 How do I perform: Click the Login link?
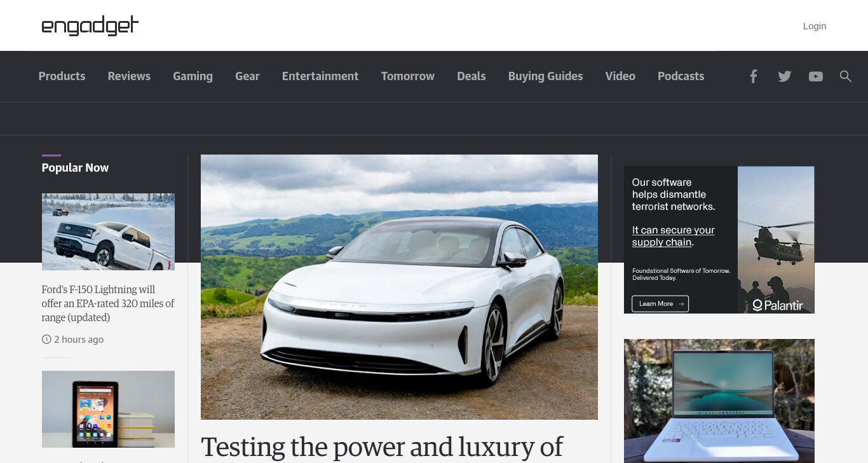[x=815, y=26]
